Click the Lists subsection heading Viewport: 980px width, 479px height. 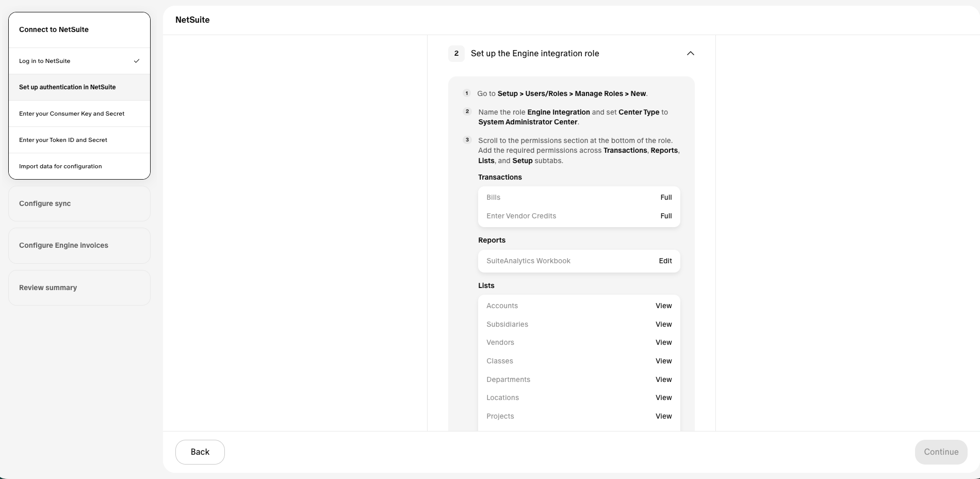(x=486, y=286)
